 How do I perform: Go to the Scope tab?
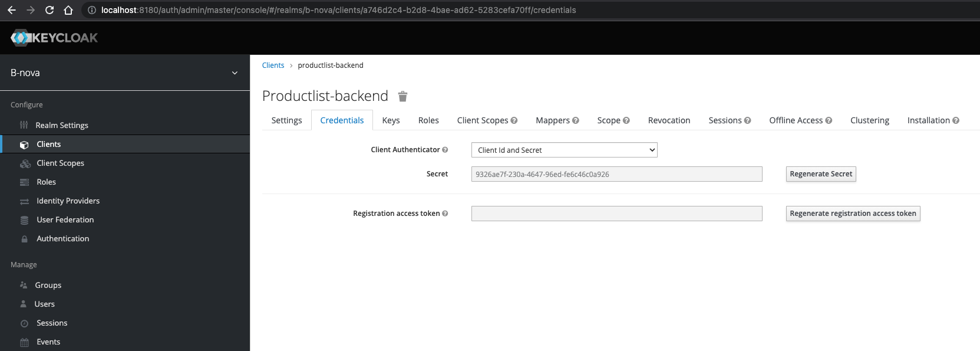[x=613, y=120]
